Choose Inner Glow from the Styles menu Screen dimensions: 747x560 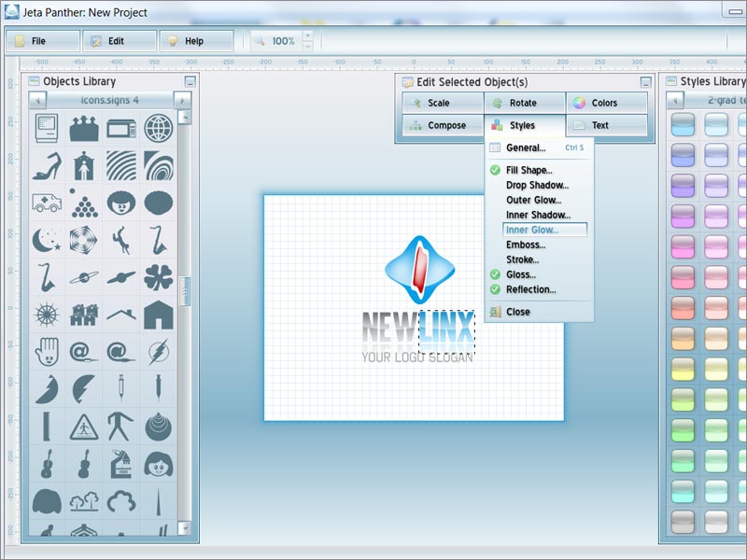(533, 230)
